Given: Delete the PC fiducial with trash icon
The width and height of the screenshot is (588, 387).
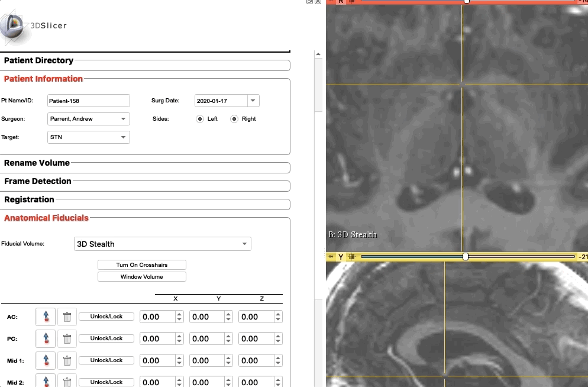Looking at the screenshot, I should [67, 338].
